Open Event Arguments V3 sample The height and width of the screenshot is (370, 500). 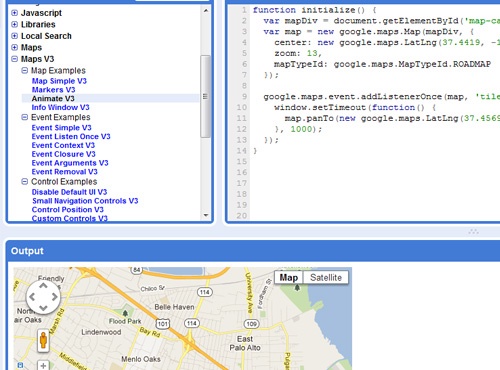point(70,163)
